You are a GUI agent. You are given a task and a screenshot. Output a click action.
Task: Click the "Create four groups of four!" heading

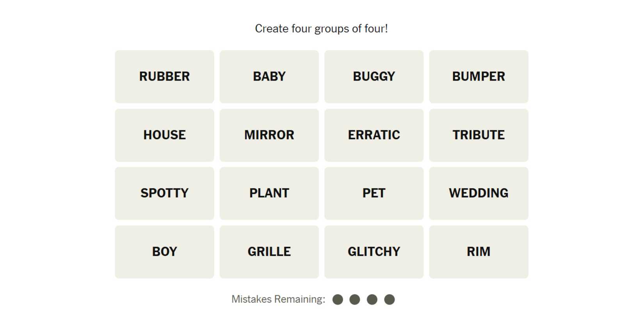click(321, 28)
